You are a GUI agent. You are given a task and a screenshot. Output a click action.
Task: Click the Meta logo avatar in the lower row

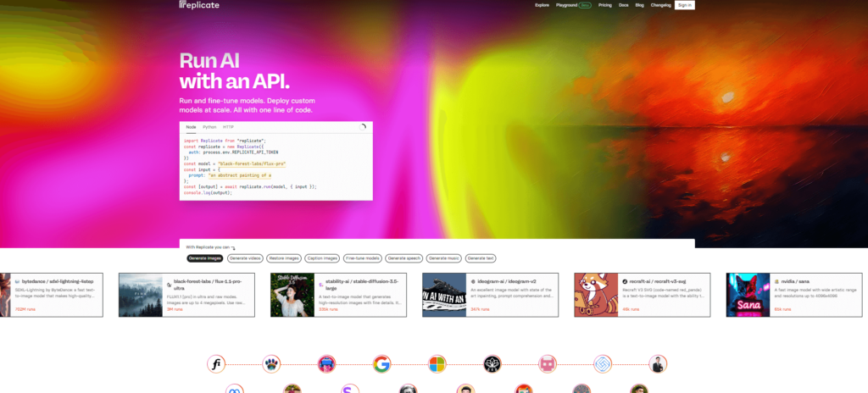(235, 389)
